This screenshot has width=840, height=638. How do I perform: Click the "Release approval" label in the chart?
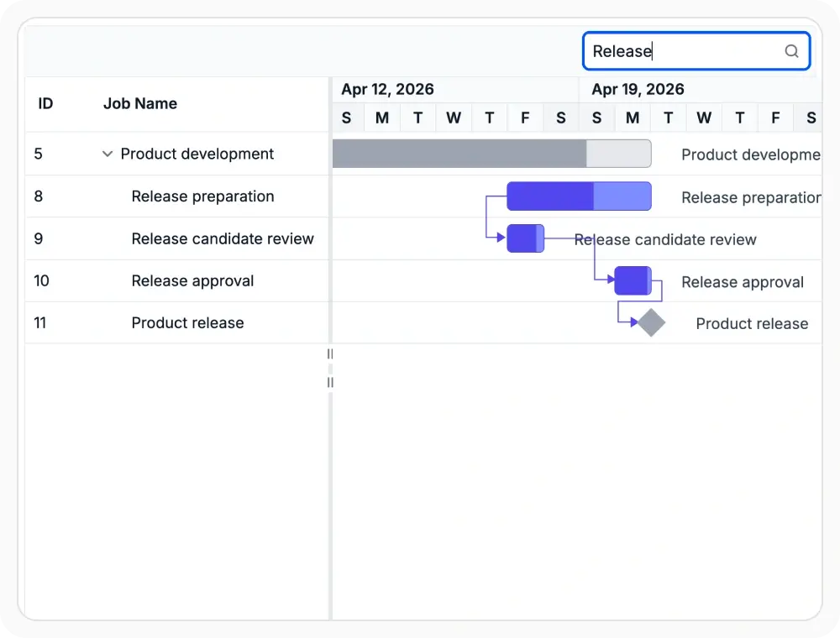tap(743, 282)
